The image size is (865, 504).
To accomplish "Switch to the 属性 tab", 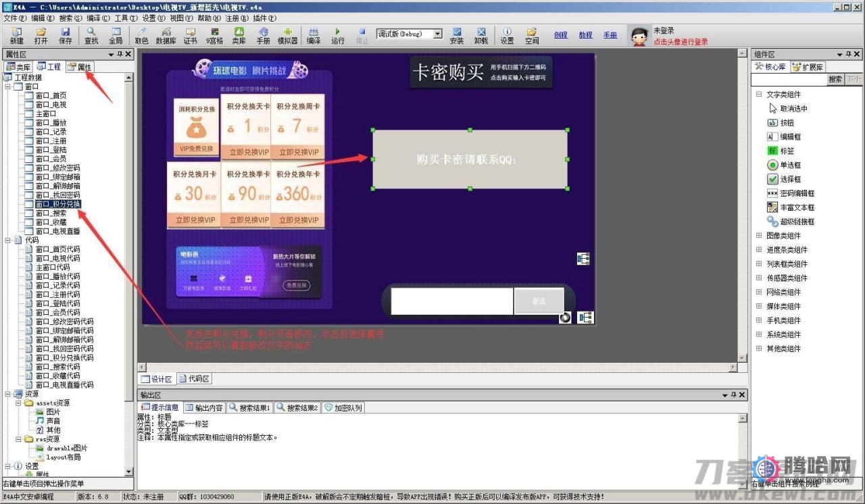I will [79, 67].
